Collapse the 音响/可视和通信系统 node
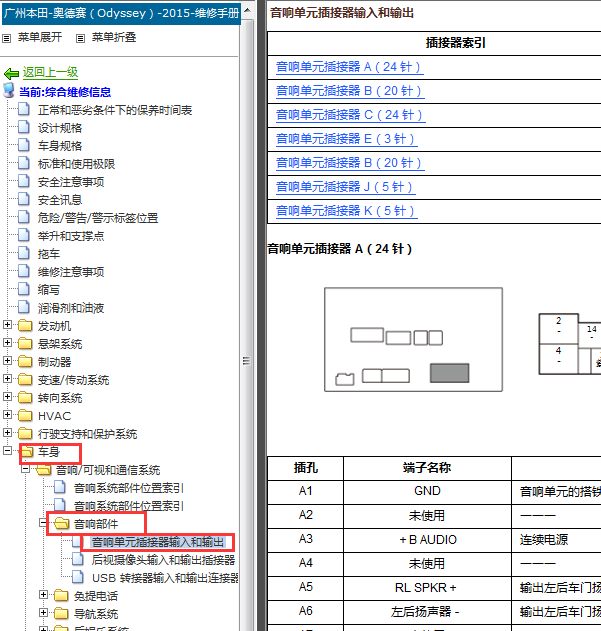 25,468
